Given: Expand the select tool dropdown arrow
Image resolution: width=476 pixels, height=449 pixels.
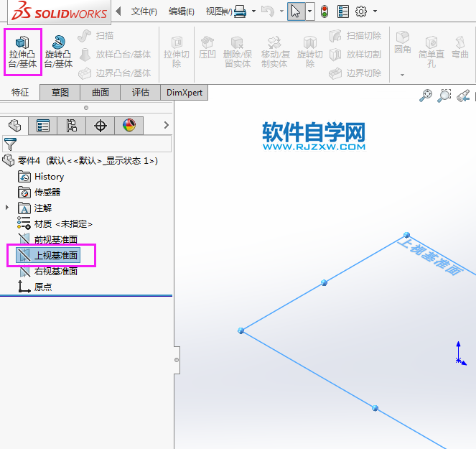Looking at the screenshot, I should (309, 11).
